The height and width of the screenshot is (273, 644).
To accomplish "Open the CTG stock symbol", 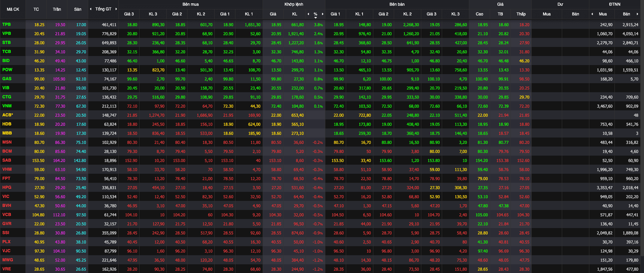I will click(7, 97).
